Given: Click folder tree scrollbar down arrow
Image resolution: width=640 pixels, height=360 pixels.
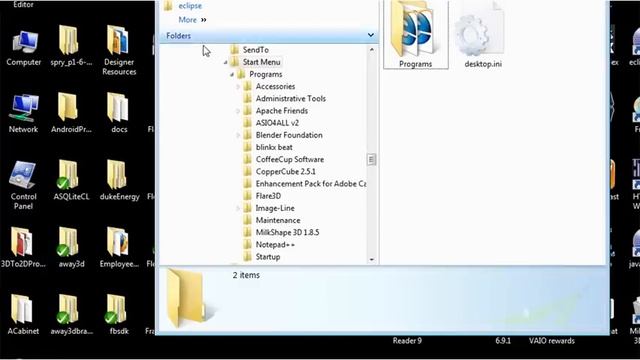Looking at the screenshot, I should (371, 260).
